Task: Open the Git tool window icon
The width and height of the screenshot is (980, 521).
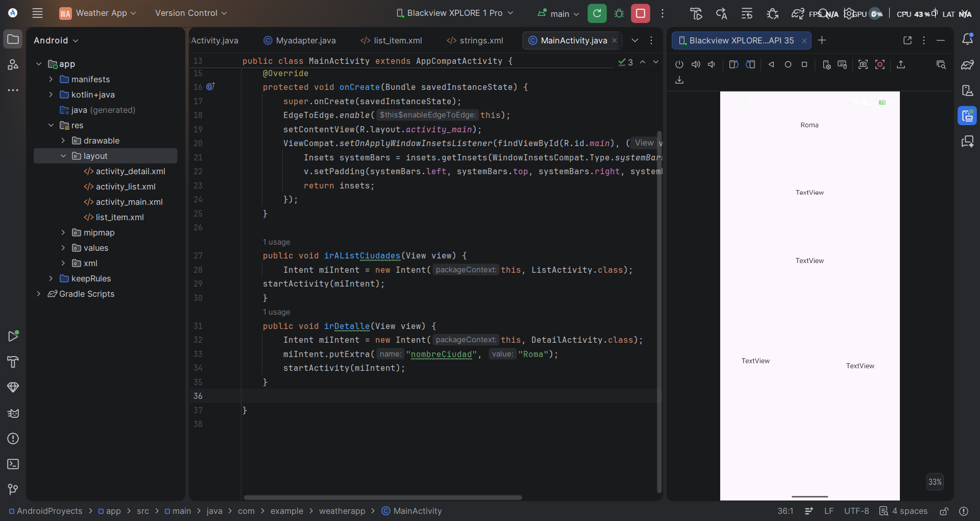Action: 13,489
